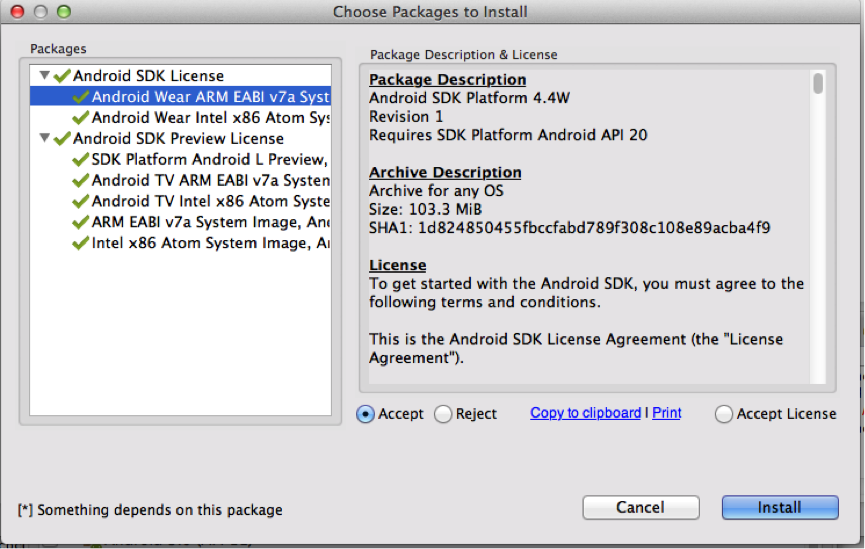Click checkmark icon of Android TV ARM EABI row
865x549 pixels.
coord(81,180)
